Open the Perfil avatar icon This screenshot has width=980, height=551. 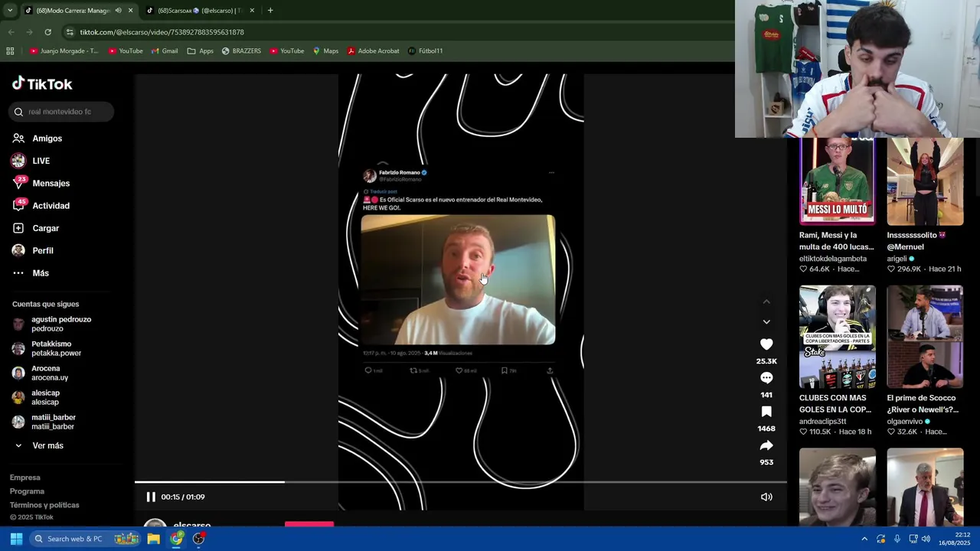click(18, 250)
